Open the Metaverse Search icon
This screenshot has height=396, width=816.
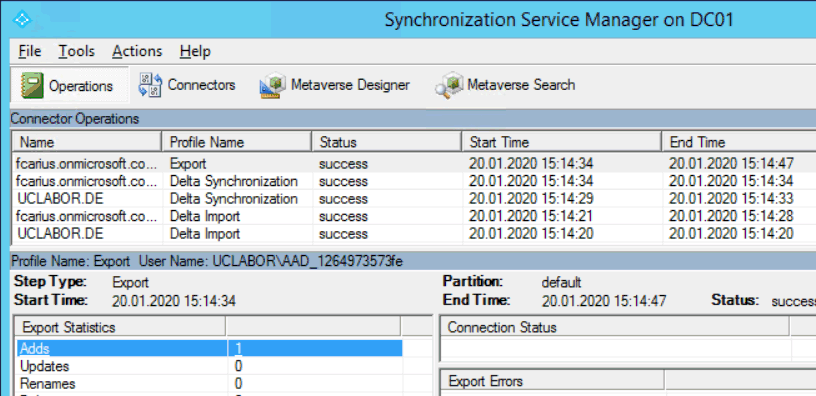[449, 85]
